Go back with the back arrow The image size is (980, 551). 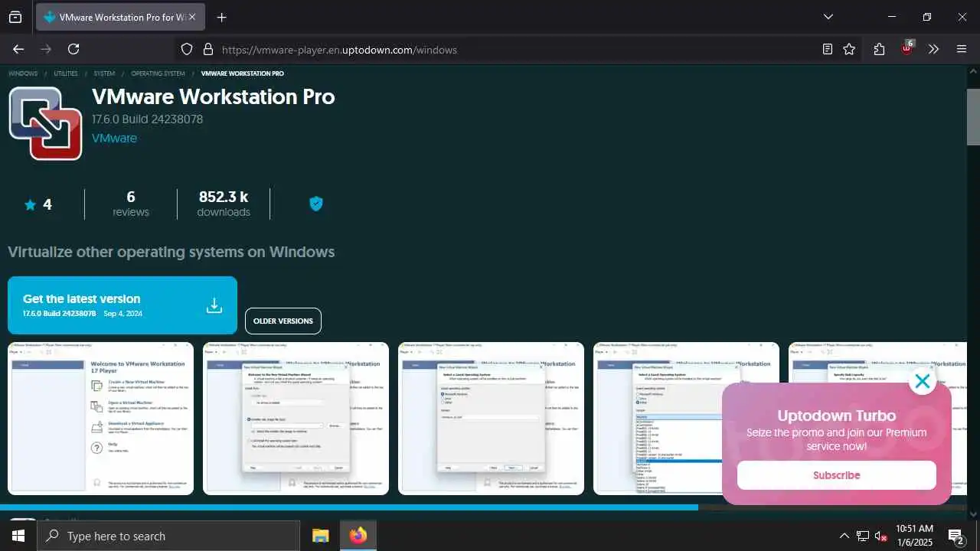pos(18,49)
